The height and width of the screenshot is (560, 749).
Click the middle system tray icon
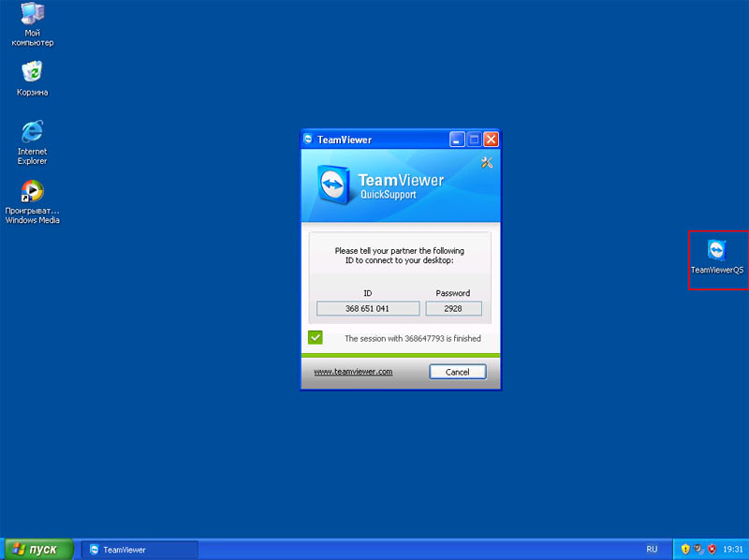[x=698, y=549]
